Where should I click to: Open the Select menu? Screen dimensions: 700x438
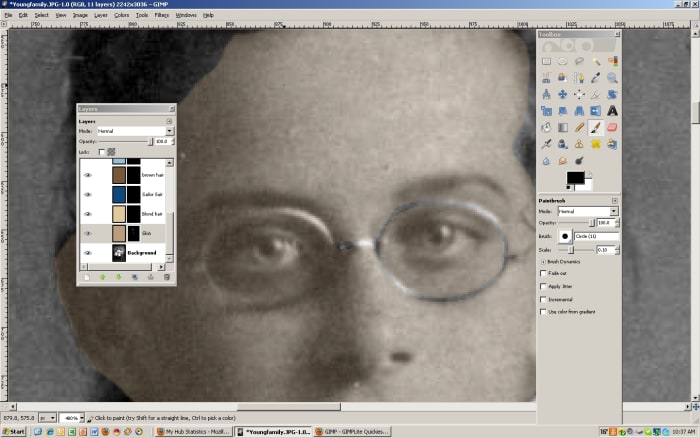(42, 15)
